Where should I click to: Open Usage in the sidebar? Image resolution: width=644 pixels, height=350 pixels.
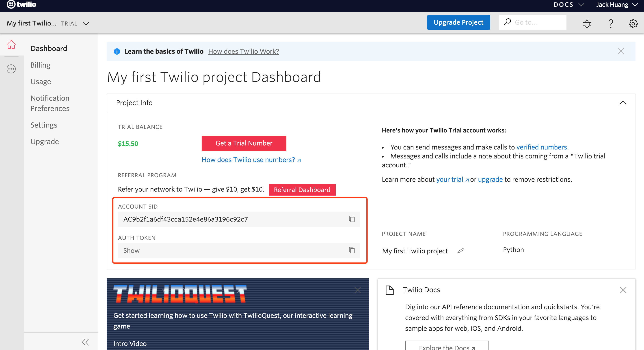pyautogui.click(x=41, y=82)
